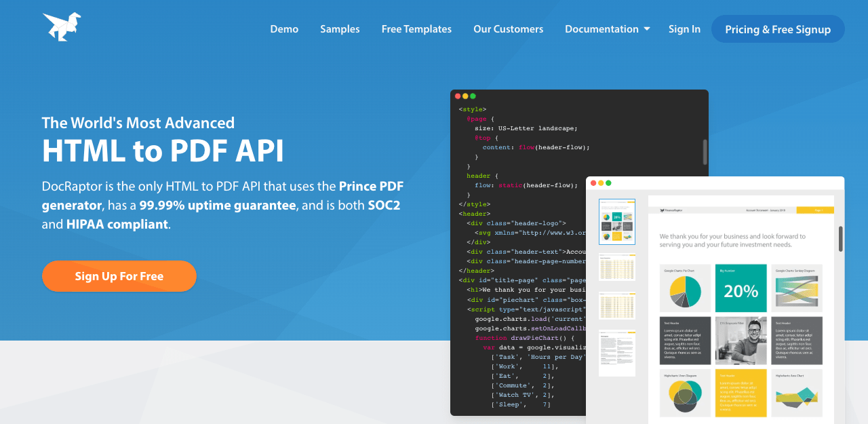The height and width of the screenshot is (424, 868).
Task: Click the Our Customers link
Action: point(508,28)
